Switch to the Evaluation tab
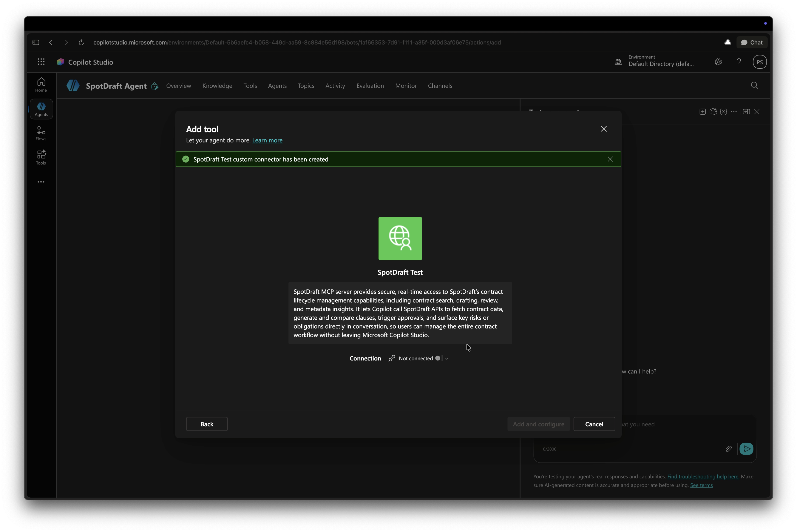The height and width of the screenshot is (532, 797). (370, 86)
